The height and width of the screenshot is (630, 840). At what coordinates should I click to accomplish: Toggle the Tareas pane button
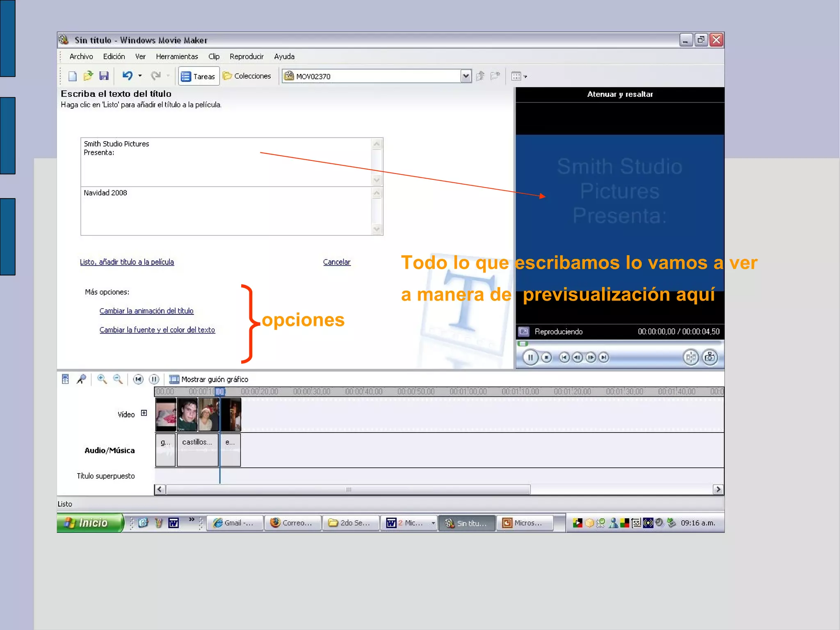[199, 76]
